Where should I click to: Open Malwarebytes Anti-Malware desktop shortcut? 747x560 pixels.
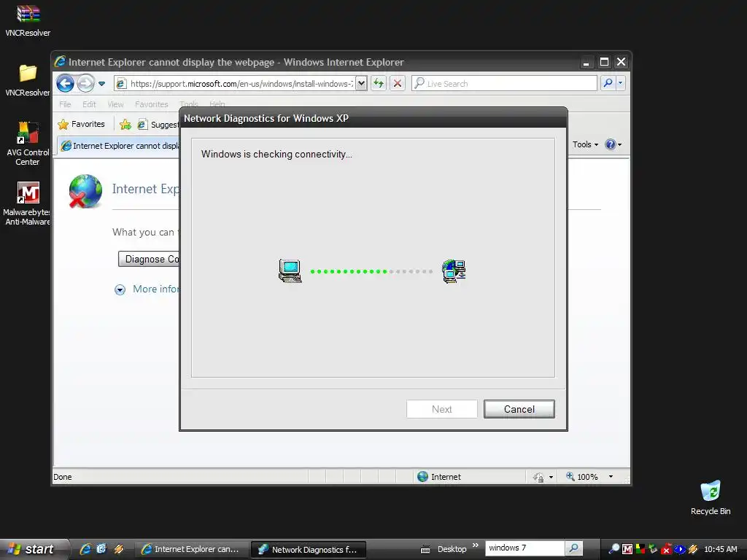coord(28,203)
